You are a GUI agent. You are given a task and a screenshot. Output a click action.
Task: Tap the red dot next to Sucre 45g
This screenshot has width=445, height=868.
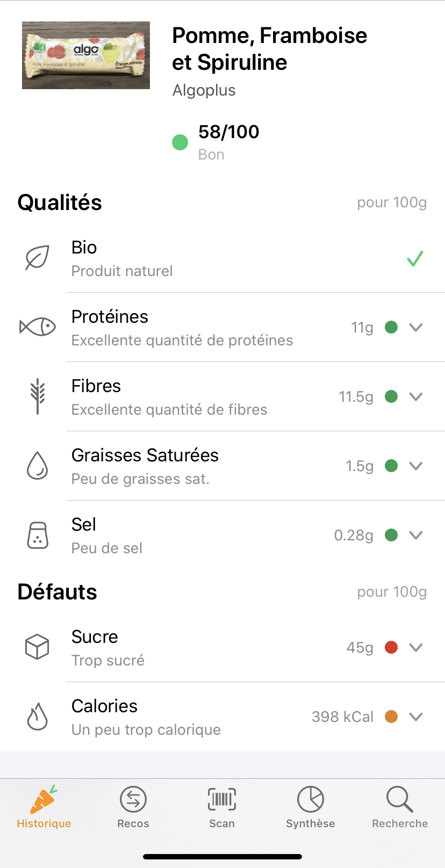[391, 647]
